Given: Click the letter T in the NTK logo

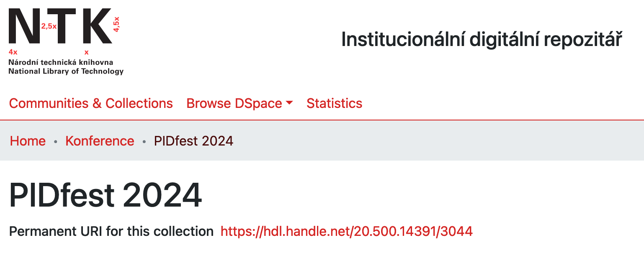Looking at the screenshot, I should 68,26.
